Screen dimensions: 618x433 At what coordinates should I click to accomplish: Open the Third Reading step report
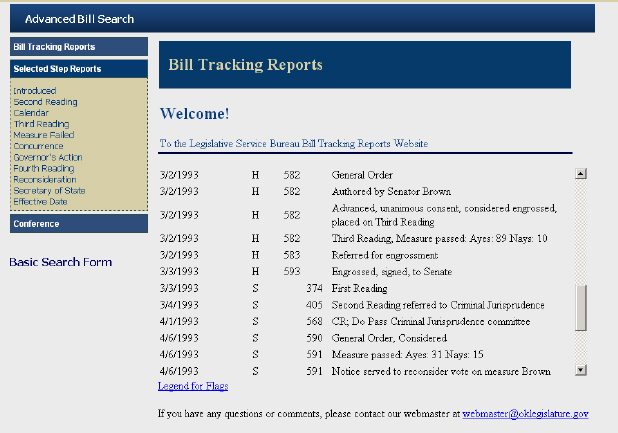click(41, 124)
